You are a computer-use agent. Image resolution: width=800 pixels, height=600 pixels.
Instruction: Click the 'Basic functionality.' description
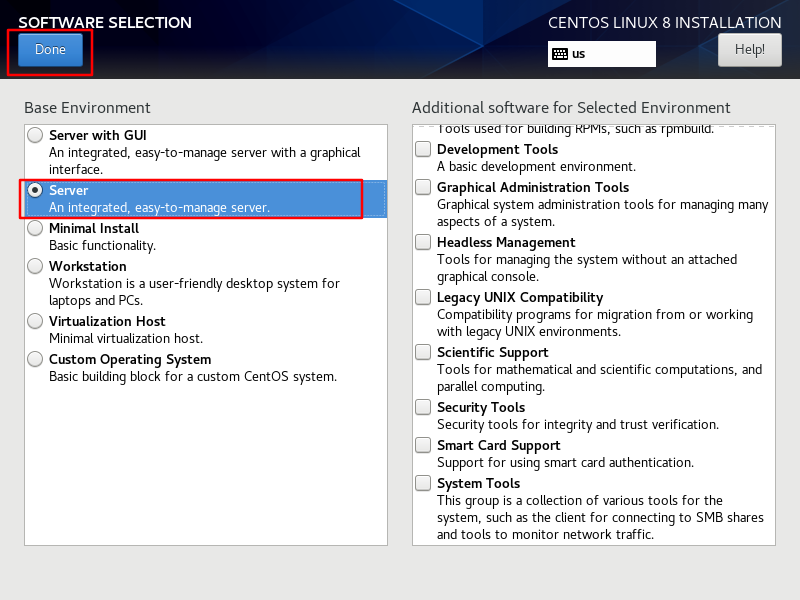pos(103,245)
